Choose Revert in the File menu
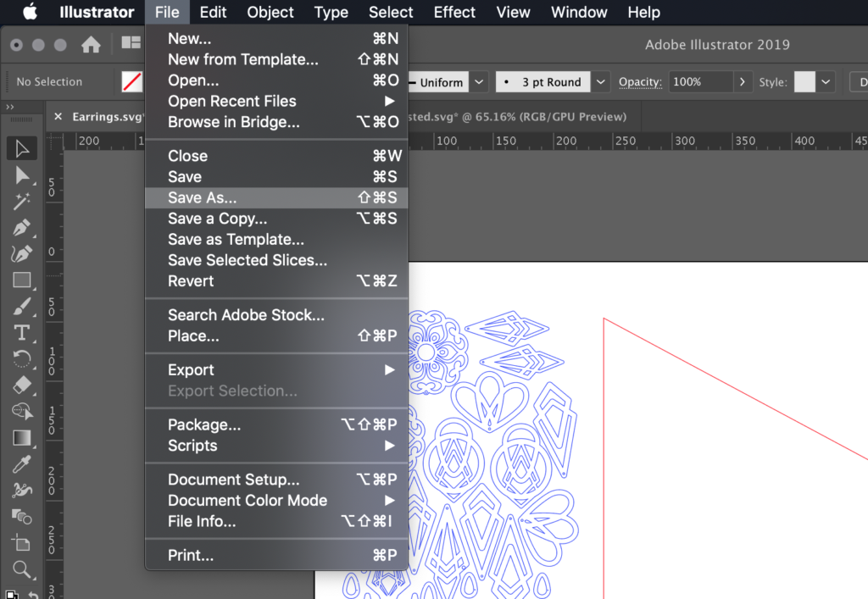 pos(276,281)
